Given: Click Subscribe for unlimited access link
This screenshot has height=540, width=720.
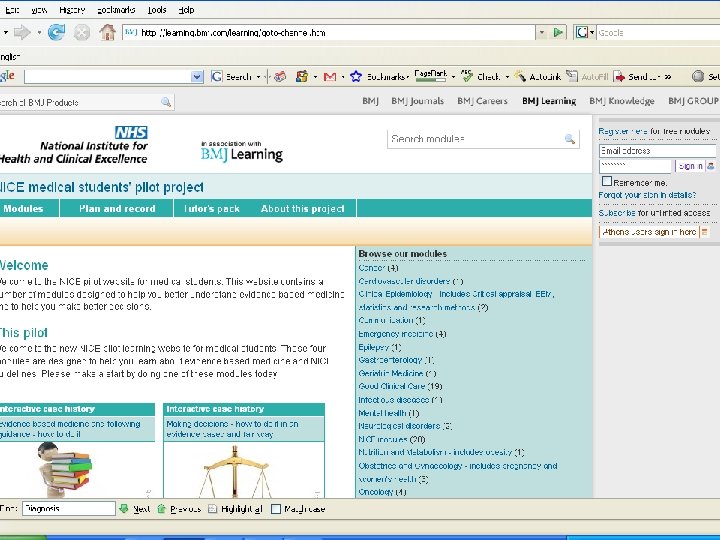Looking at the screenshot, I should pyautogui.click(x=654, y=213).
